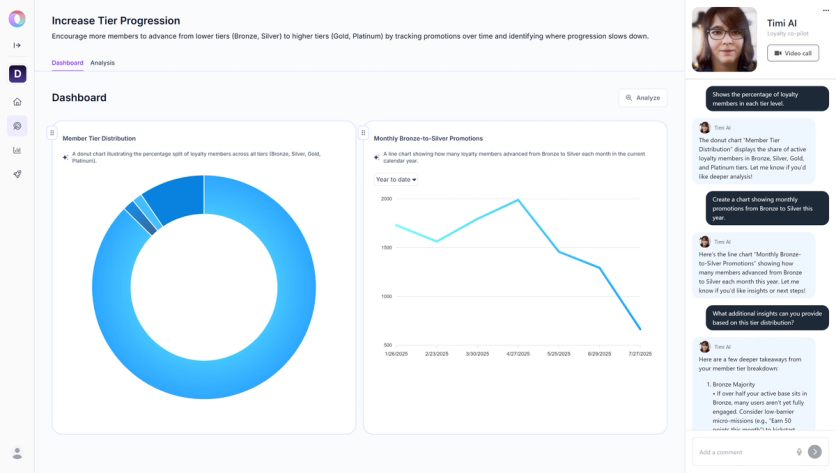Click chat message 'What additional insights can you provide'

(767, 318)
